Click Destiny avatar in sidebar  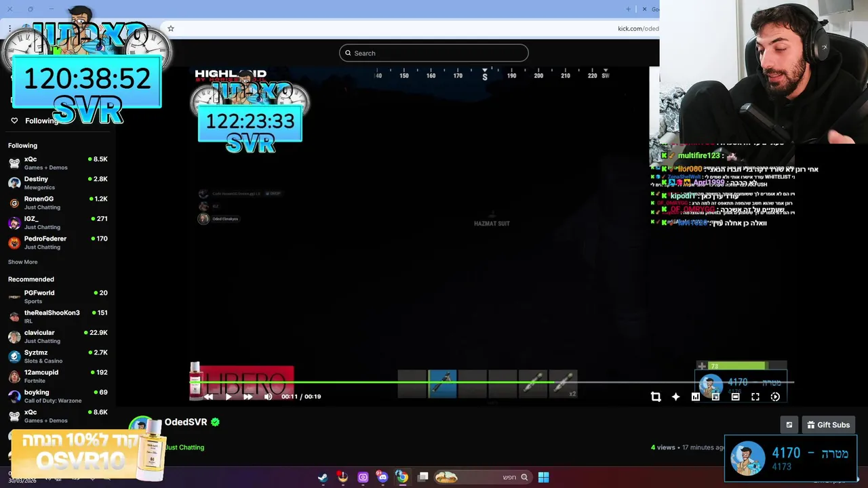click(x=14, y=182)
